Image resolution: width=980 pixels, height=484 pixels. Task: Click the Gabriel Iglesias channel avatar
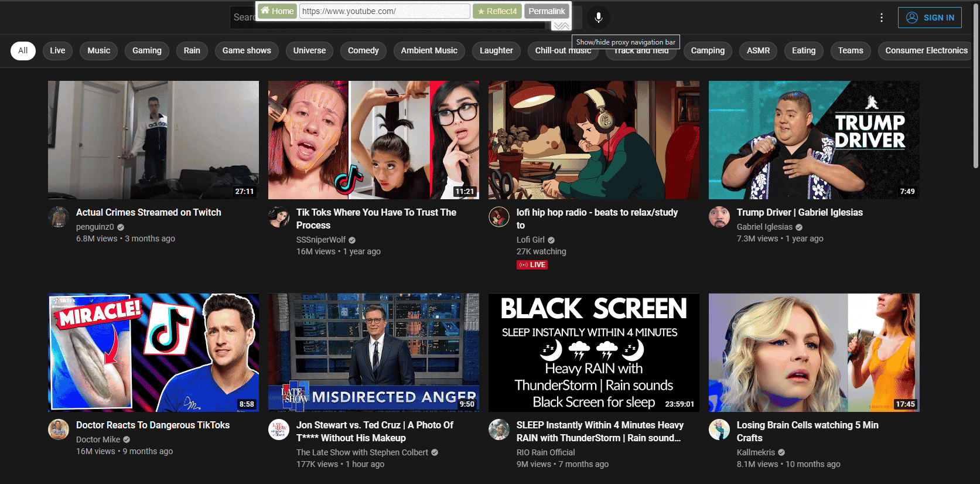pos(719,217)
